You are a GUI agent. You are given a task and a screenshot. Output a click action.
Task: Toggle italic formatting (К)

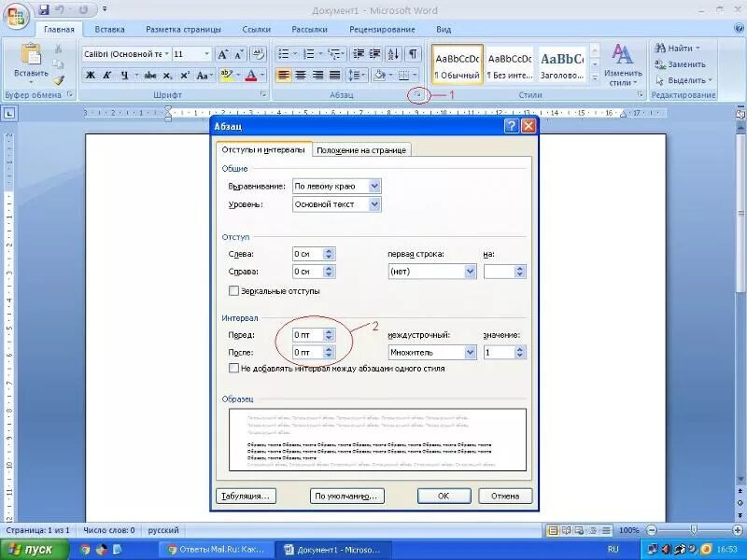coord(107,76)
